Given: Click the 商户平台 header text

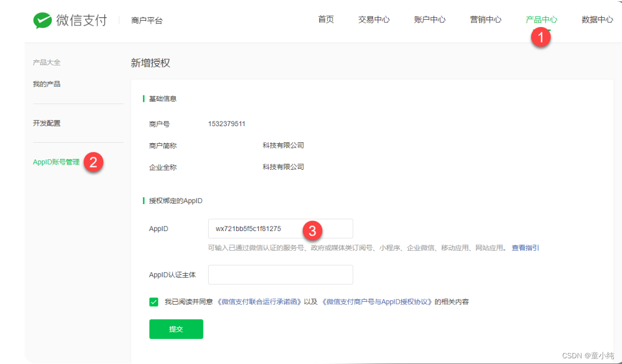Looking at the screenshot, I should coord(147,21).
